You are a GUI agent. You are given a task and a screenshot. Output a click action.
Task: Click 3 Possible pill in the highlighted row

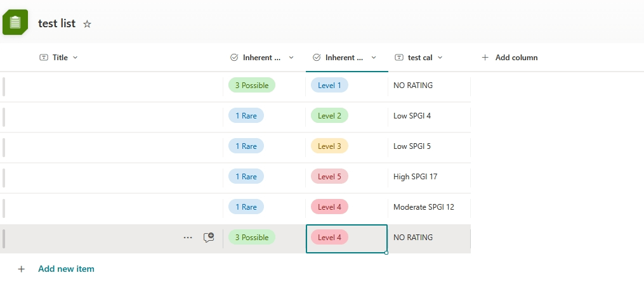coord(252,237)
